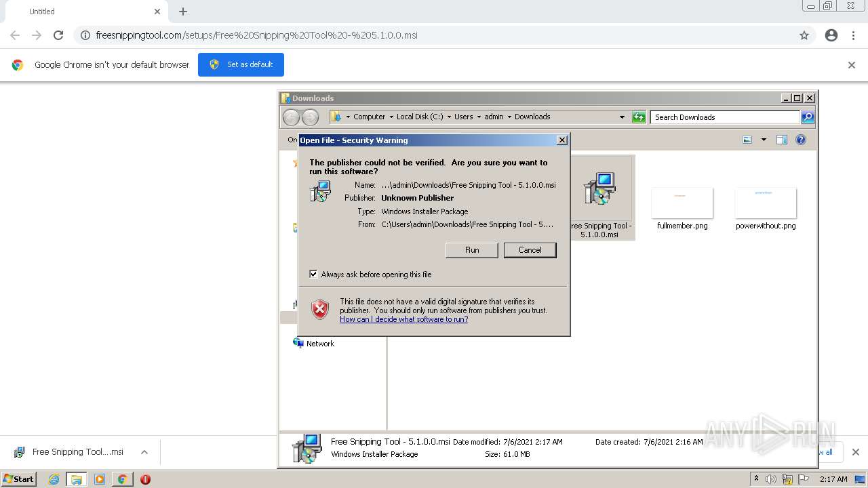This screenshot has width=868, height=488.
Task: Expand download item options chevron
Action: click(144, 452)
